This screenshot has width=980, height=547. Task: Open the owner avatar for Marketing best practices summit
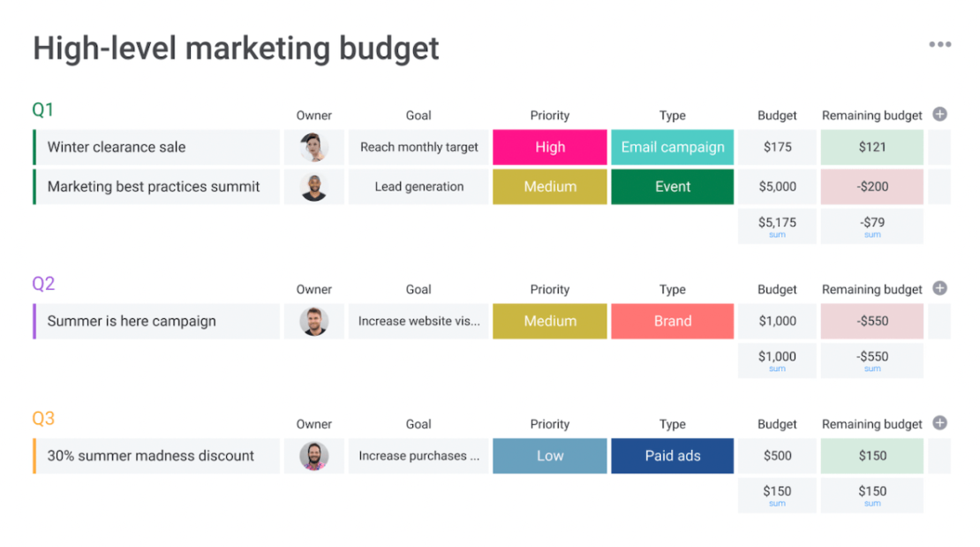tap(313, 186)
